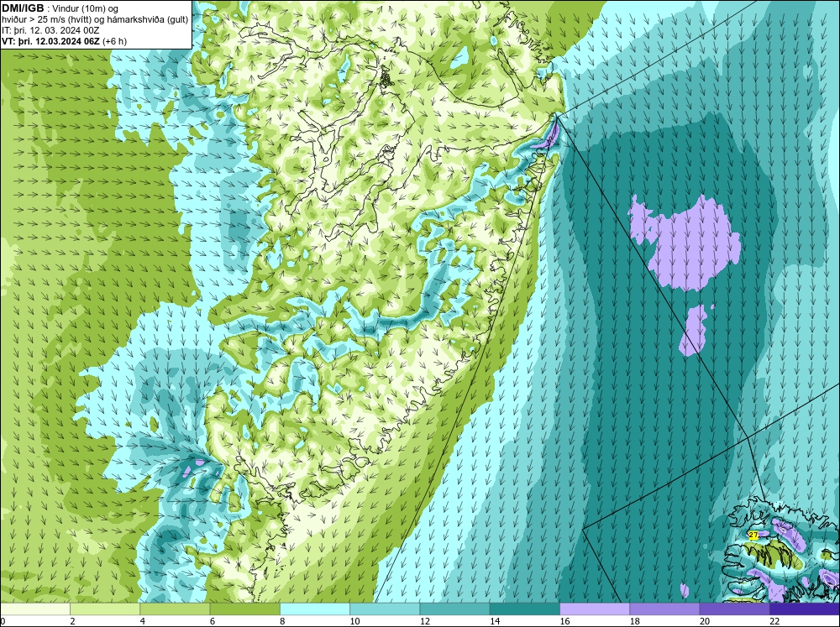
Task: Click the legend value '8'
Action: point(283,621)
